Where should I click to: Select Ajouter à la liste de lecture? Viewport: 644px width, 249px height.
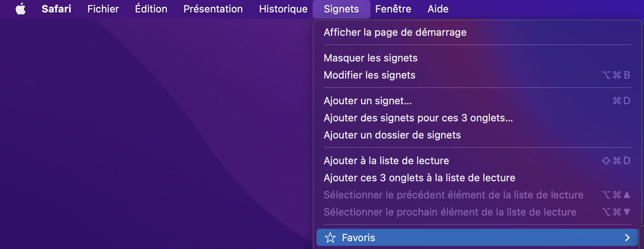(x=386, y=161)
